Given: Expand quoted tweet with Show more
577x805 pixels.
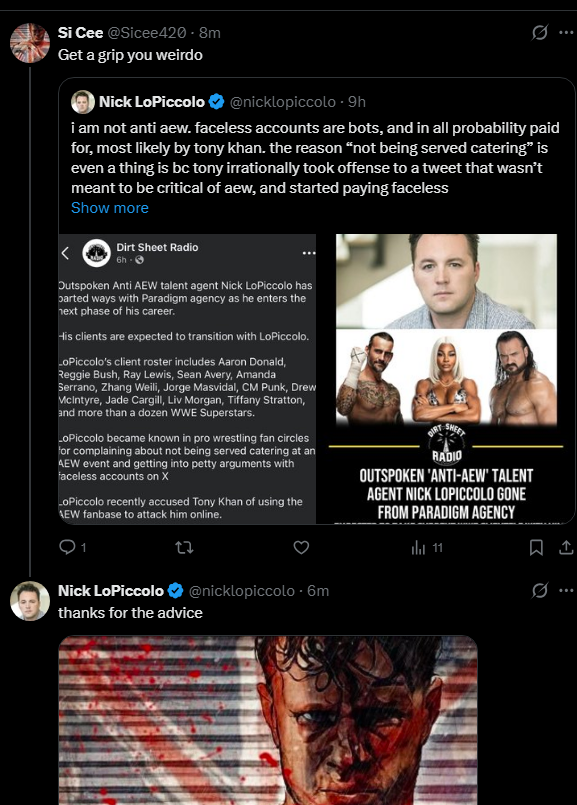Looking at the screenshot, I should [110, 208].
